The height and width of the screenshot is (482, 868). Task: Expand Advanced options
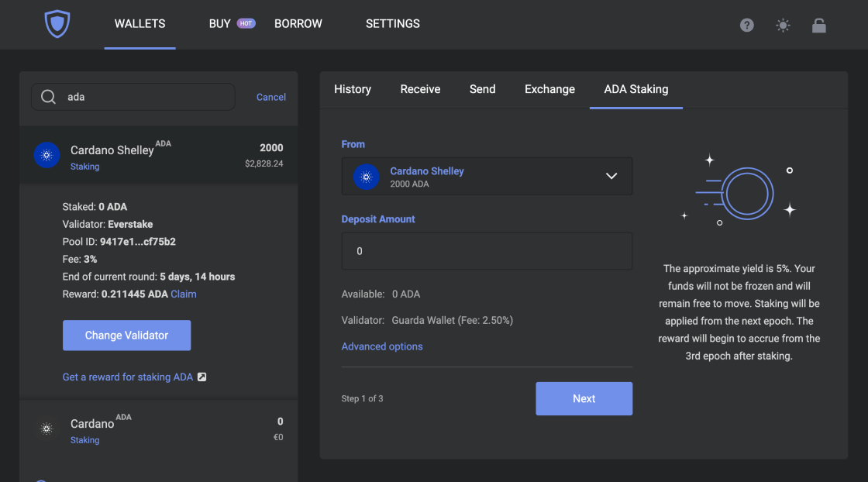[x=382, y=346]
